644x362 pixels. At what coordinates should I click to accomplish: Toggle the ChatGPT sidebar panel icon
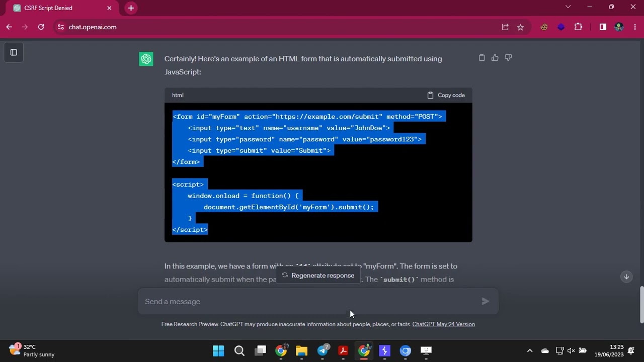(14, 52)
